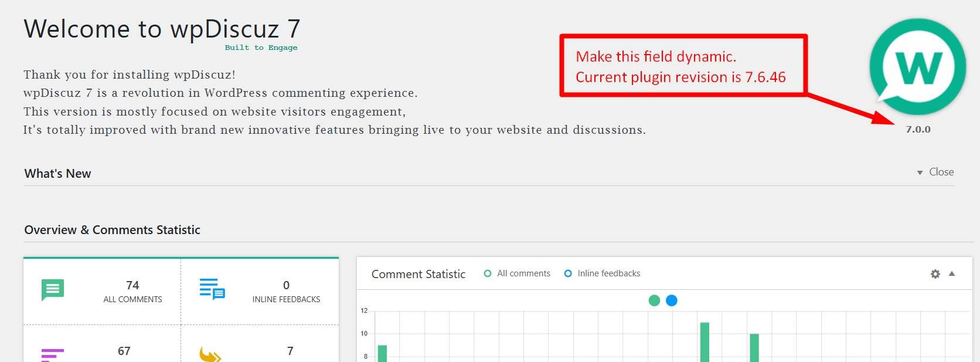Toggle the All comments chart series
Screen dimensions: 980x362
click(x=517, y=273)
